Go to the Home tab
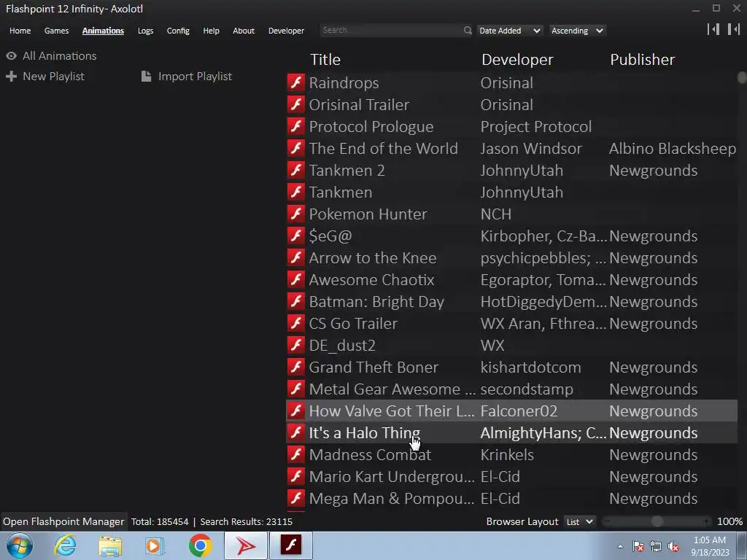 [20, 31]
